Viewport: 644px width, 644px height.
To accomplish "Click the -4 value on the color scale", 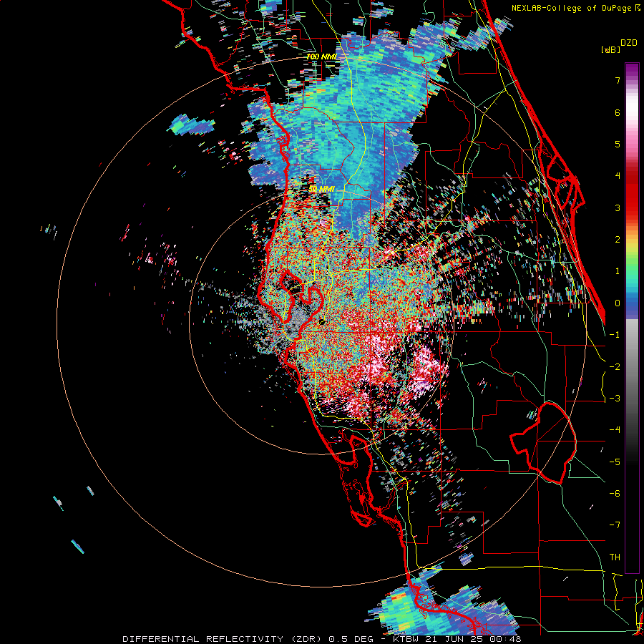I will (x=615, y=429).
